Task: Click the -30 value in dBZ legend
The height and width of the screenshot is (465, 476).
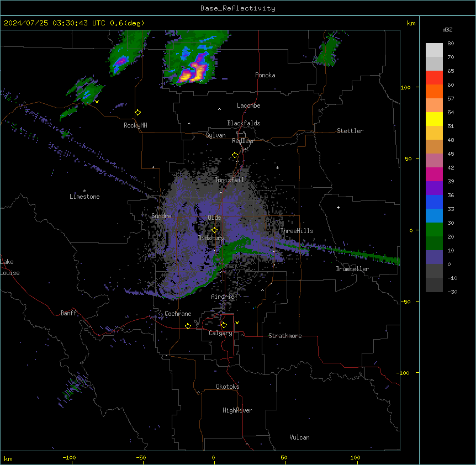Action: tap(452, 292)
